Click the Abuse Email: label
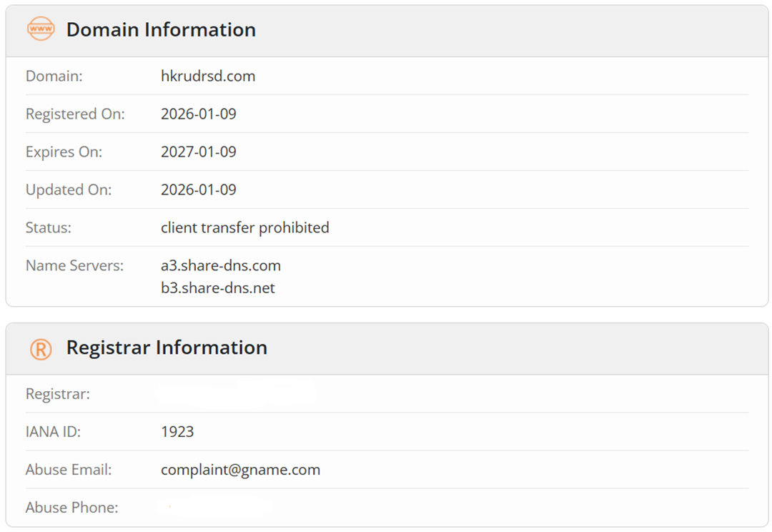This screenshot has width=772, height=532. click(x=69, y=470)
